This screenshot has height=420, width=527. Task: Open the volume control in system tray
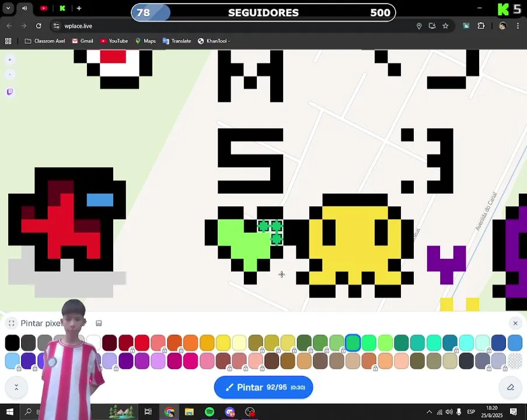click(x=449, y=412)
